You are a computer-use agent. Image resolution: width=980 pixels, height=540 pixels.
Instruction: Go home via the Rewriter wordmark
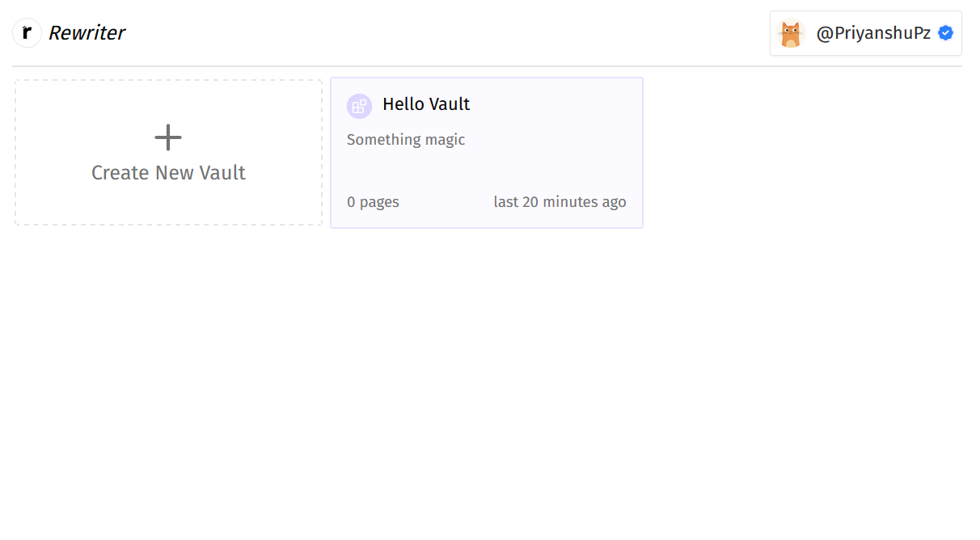[87, 33]
